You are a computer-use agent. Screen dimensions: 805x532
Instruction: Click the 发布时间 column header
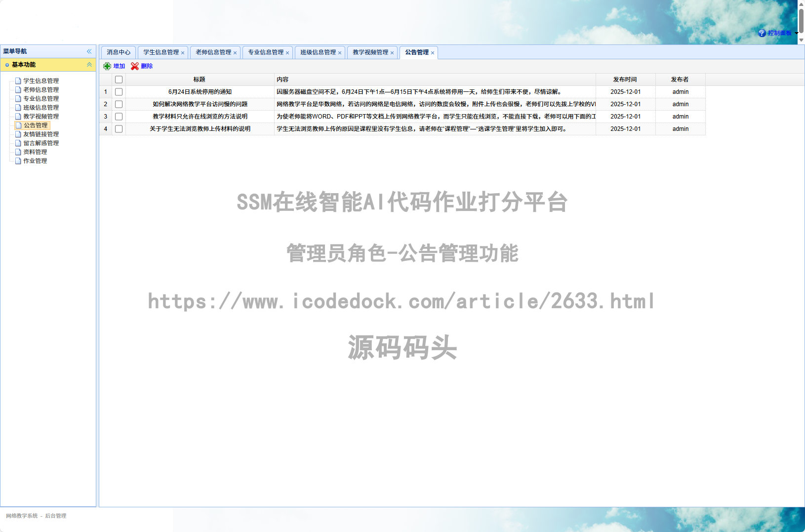pos(625,79)
